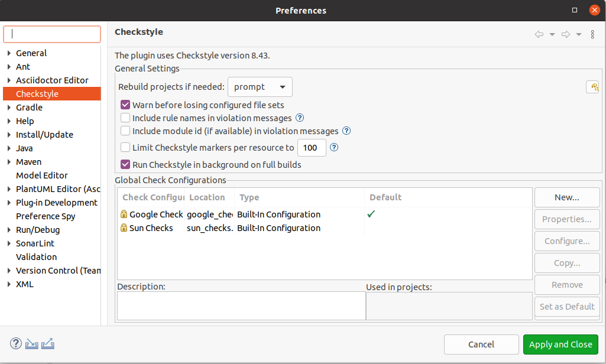Image resolution: width=606 pixels, height=364 pixels.
Task: Open help for Include rule names option
Action: pos(300,118)
